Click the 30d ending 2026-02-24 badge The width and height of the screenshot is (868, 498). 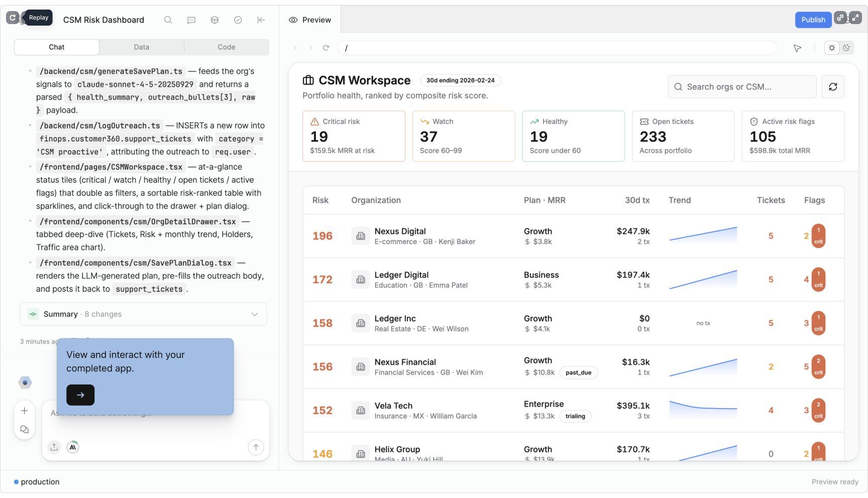tap(460, 80)
